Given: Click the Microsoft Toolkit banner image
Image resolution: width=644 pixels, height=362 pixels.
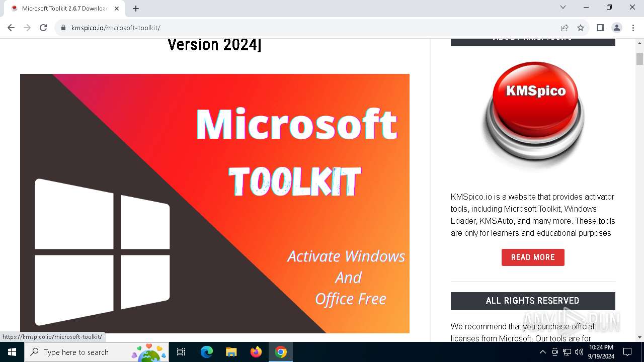Looking at the screenshot, I should coord(215,203).
